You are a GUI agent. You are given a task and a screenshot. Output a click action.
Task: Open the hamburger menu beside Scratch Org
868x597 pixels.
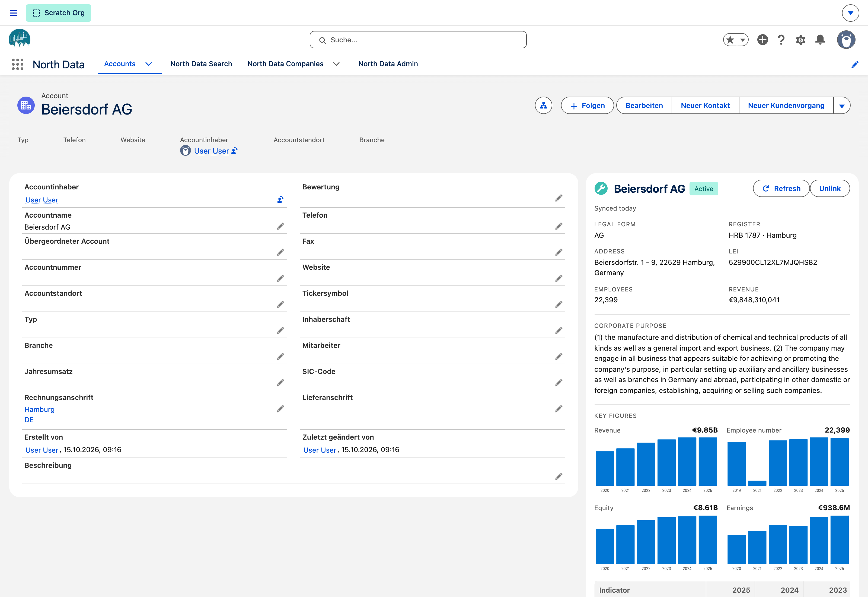tap(14, 13)
